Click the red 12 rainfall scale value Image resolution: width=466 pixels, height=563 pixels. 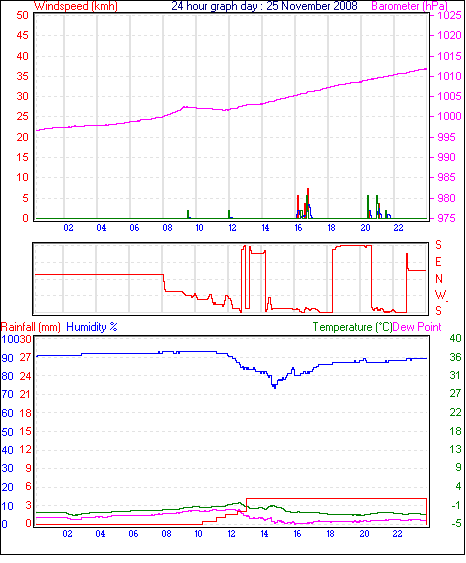25,450
